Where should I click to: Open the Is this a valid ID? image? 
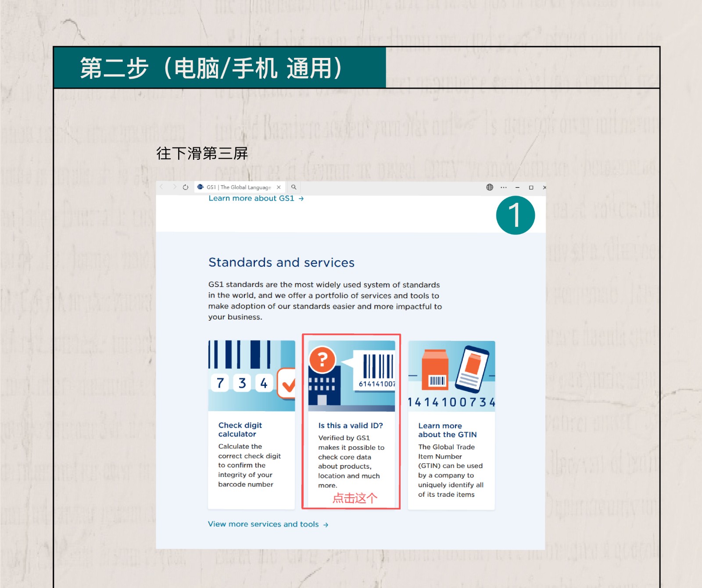(x=351, y=376)
